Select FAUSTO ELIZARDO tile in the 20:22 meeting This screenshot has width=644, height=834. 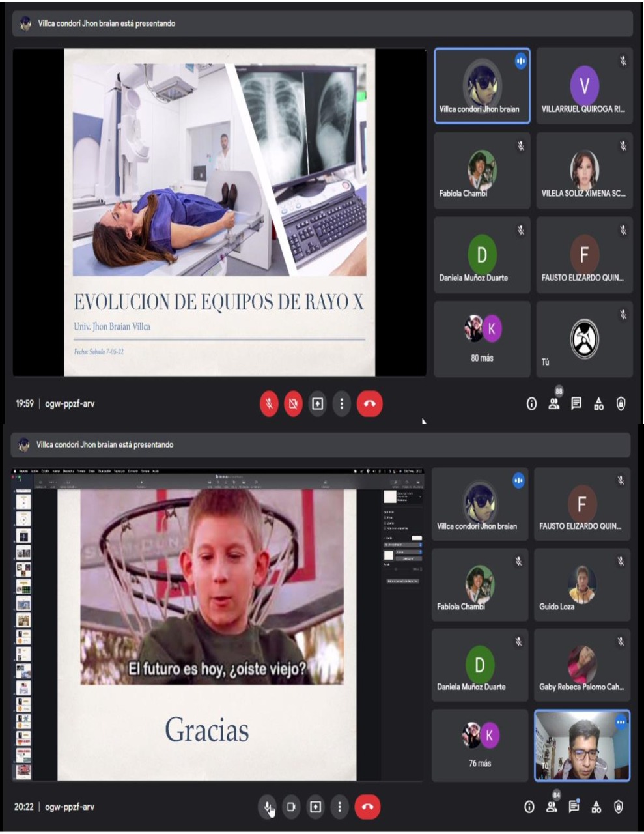click(x=582, y=504)
